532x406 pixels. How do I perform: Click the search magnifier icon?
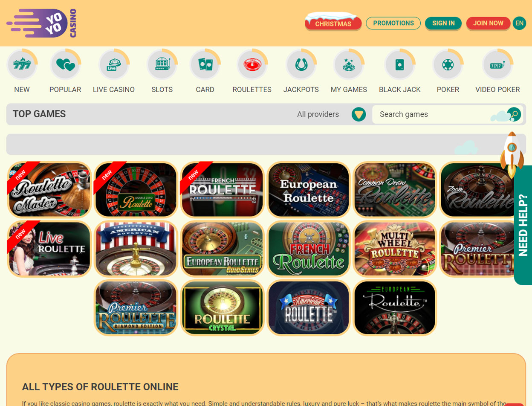point(514,114)
